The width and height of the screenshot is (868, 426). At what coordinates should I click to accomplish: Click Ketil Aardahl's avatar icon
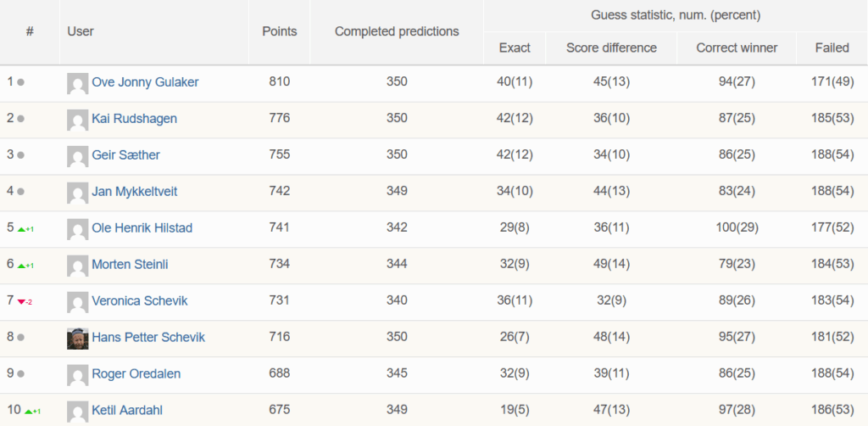77,412
